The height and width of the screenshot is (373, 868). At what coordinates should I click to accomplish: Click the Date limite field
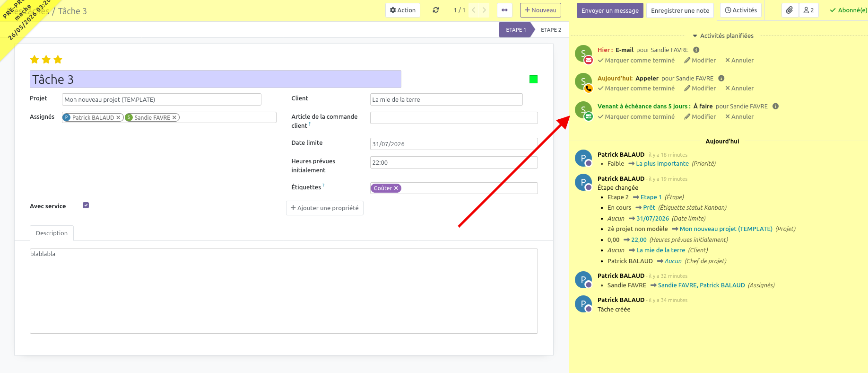pos(454,144)
